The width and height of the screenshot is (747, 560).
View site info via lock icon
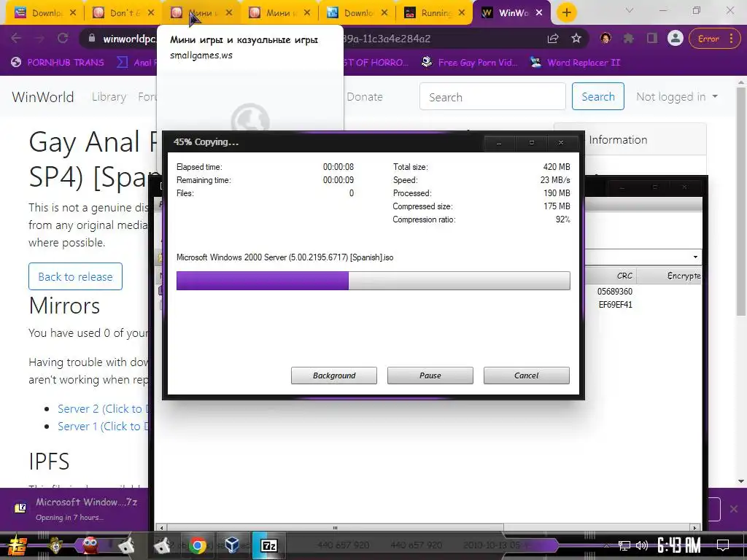tap(92, 38)
